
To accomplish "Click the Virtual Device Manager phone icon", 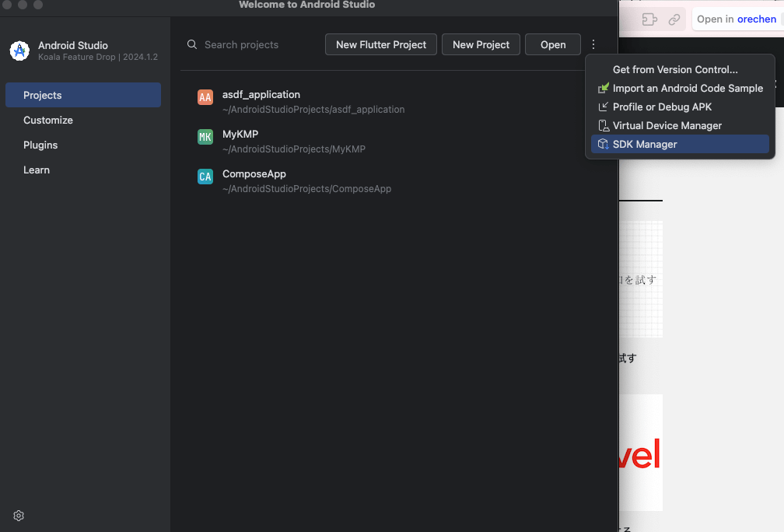I will coord(604,125).
